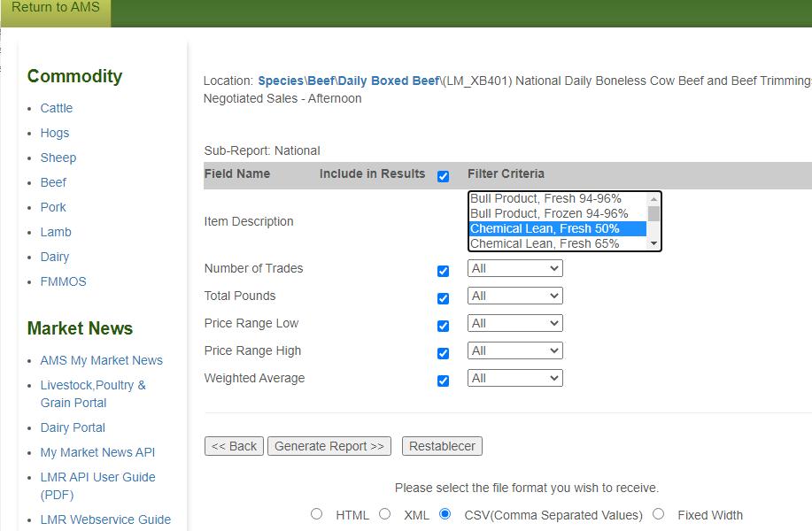This screenshot has height=531, width=812.
Task: Click the Back button
Action: pos(234,446)
